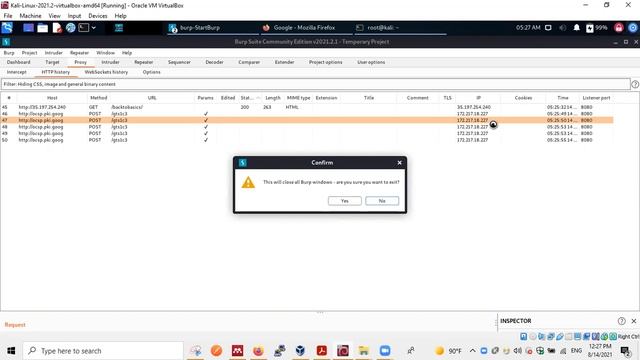The width and height of the screenshot is (640, 360).
Task: Select history row number 50
Action: (307, 140)
